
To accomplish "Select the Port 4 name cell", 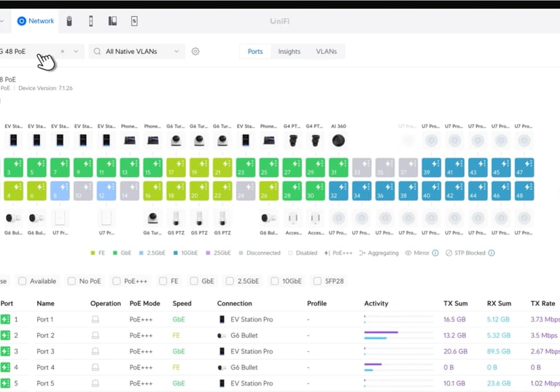I will [45, 367].
